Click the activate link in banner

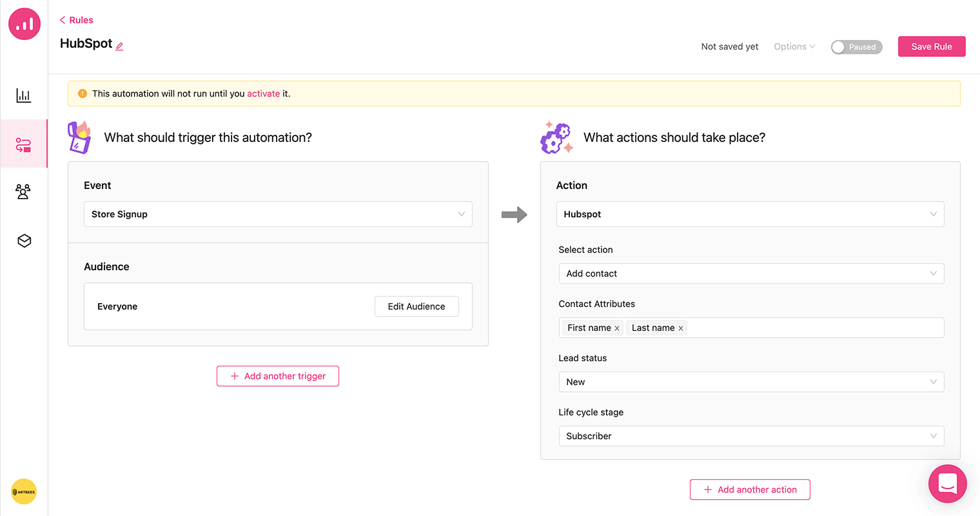(263, 94)
